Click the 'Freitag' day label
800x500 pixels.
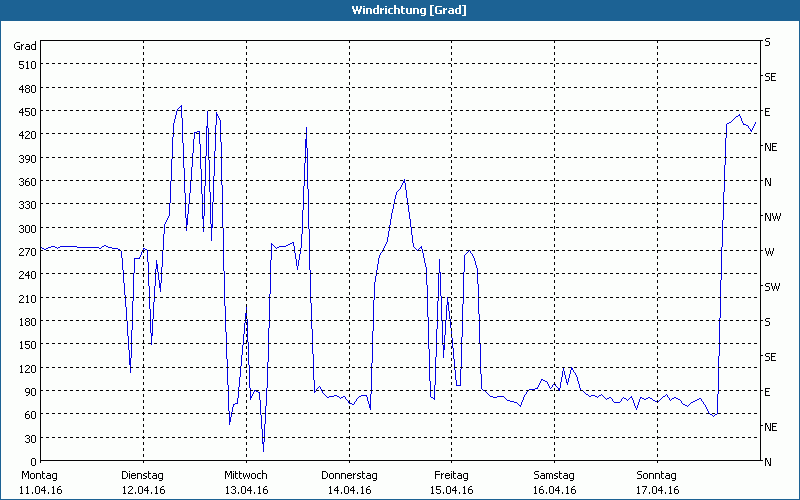451,475
